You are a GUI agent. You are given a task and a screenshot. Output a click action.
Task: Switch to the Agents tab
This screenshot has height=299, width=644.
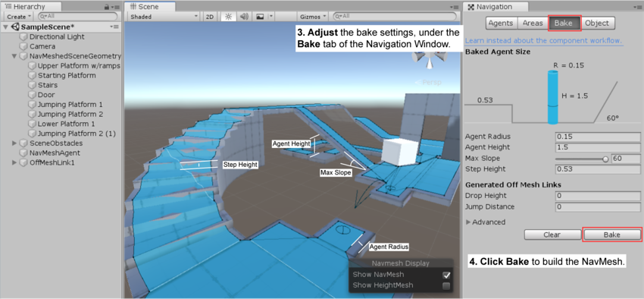[501, 23]
